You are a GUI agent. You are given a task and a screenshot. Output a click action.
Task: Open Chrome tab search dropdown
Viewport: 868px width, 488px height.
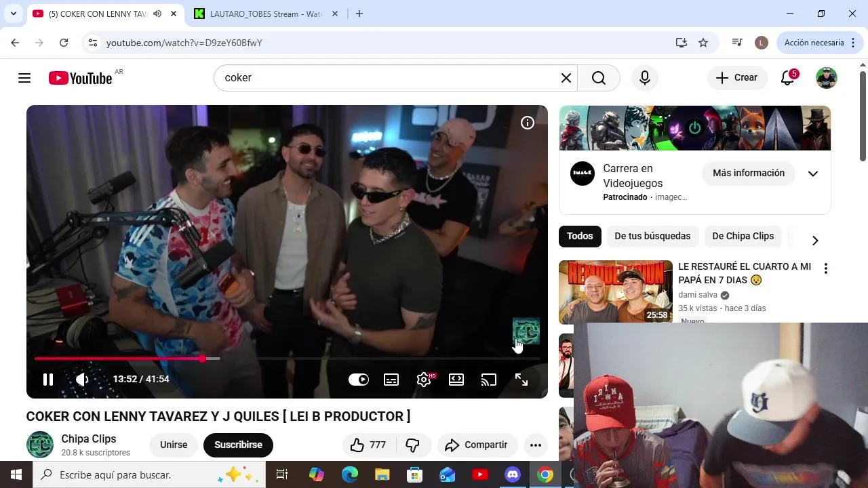click(14, 14)
